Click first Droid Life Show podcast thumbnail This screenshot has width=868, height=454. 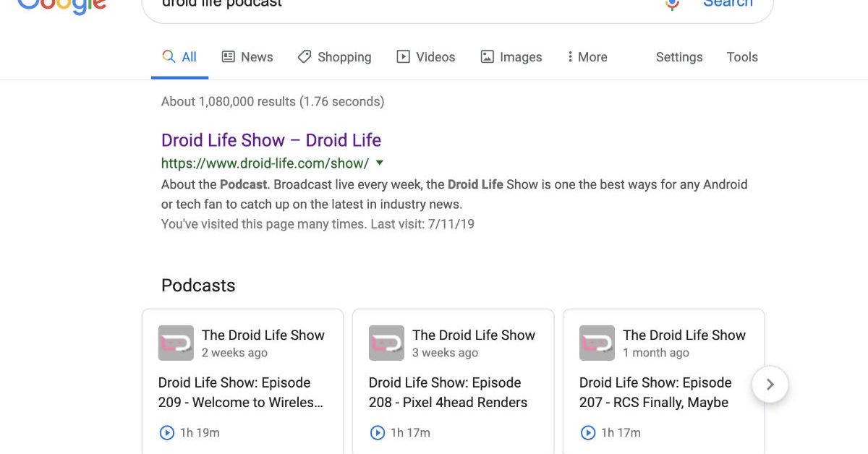point(176,343)
